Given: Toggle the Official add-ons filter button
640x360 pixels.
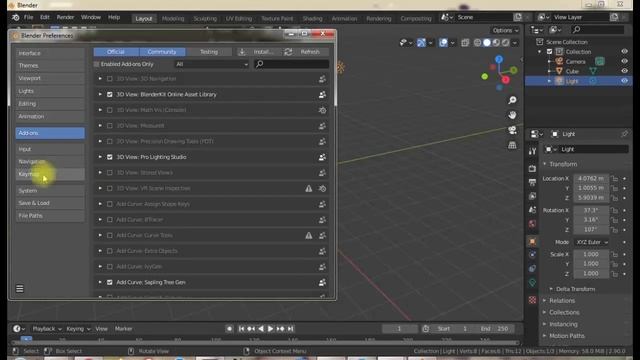Looking at the screenshot, I should pyautogui.click(x=116, y=52).
